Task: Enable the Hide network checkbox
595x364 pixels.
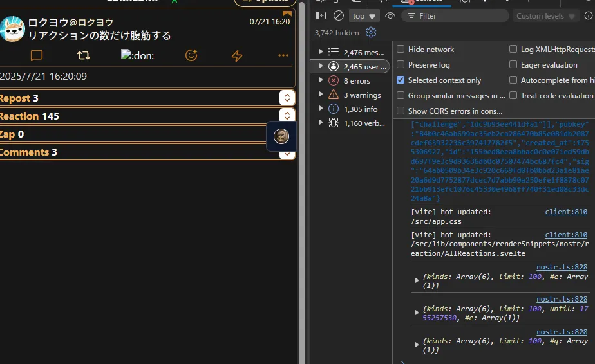Action: tap(401, 50)
